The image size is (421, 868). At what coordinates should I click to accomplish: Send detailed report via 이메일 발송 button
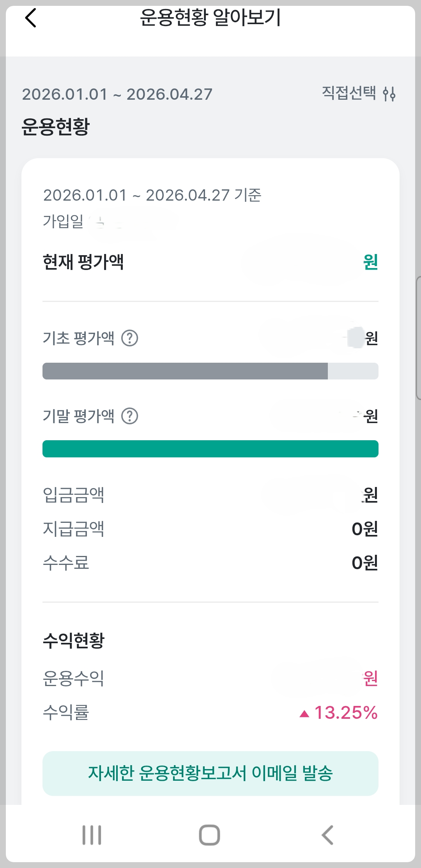[x=210, y=773]
